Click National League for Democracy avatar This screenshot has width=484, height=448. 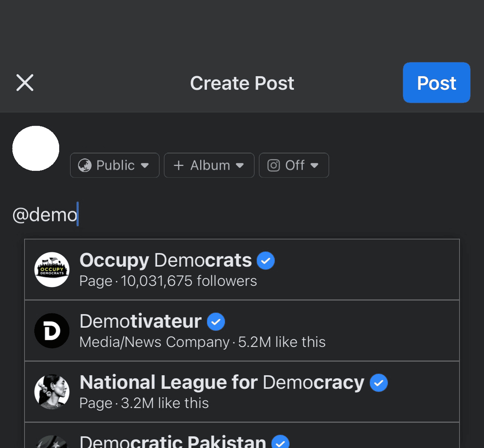tap(52, 392)
